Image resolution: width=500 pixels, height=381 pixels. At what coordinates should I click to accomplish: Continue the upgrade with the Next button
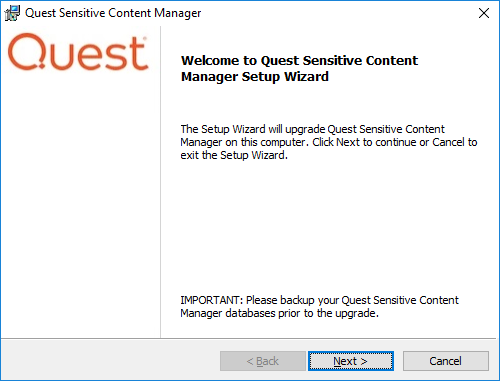tap(351, 361)
